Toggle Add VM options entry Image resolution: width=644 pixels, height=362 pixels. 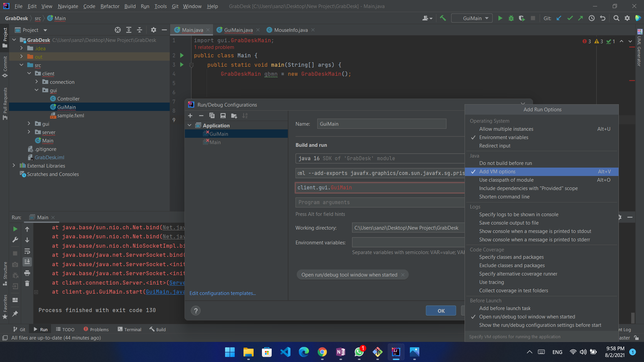click(x=541, y=172)
